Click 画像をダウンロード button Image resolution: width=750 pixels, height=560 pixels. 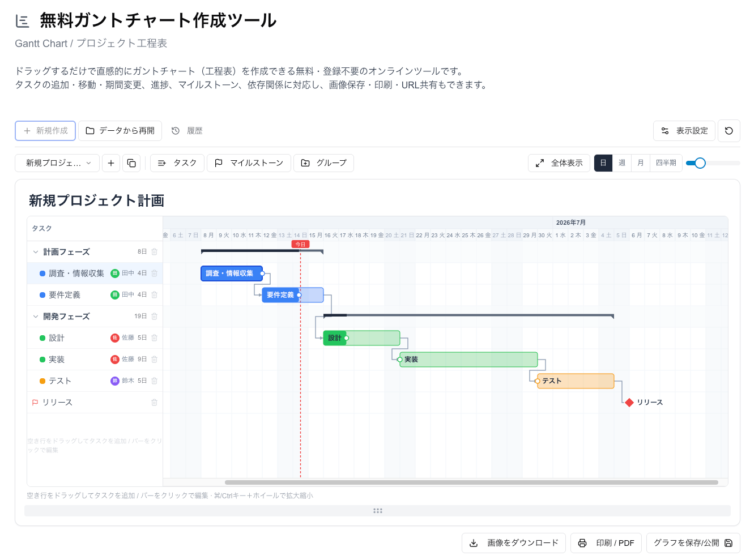click(514, 543)
